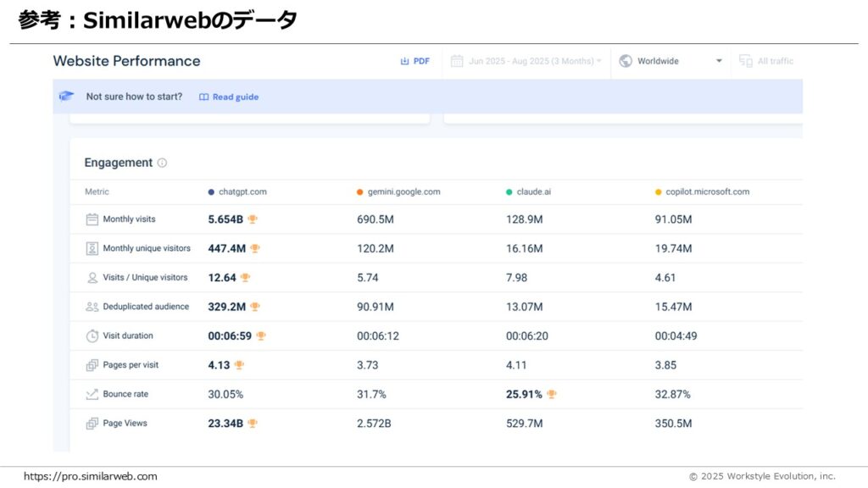This screenshot has height=488, width=868.
Task: Click the Deduplicated audience row label
Action: pos(146,307)
